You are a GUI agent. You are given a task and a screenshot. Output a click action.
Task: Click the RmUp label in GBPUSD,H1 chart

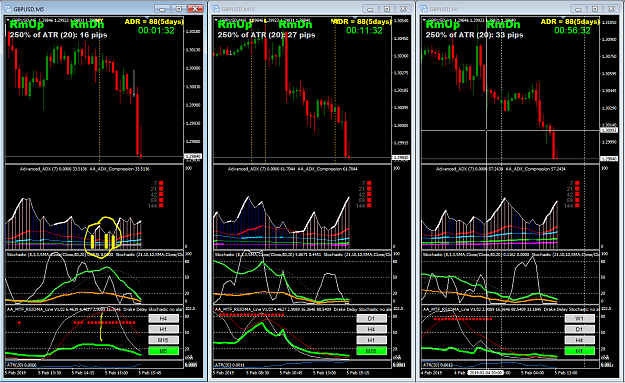pyautogui.click(x=443, y=25)
